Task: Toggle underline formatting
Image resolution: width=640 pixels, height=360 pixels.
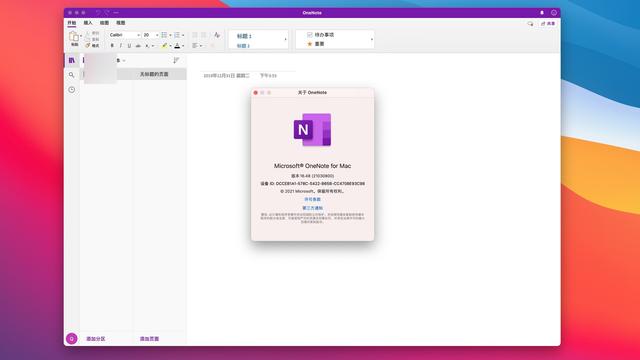Action: pyautogui.click(x=129, y=46)
